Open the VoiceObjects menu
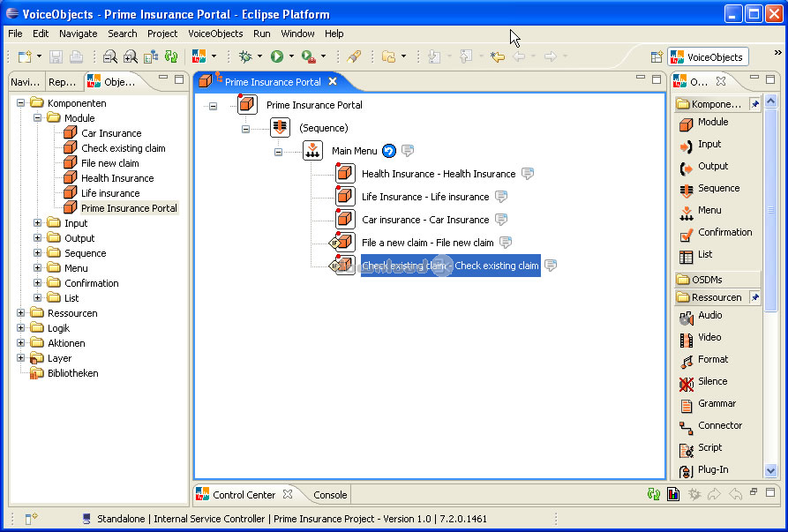 click(215, 34)
